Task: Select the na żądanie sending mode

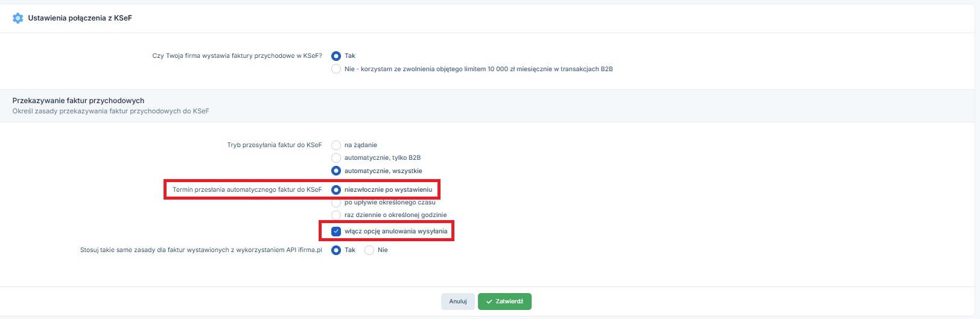Action: point(336,145)
